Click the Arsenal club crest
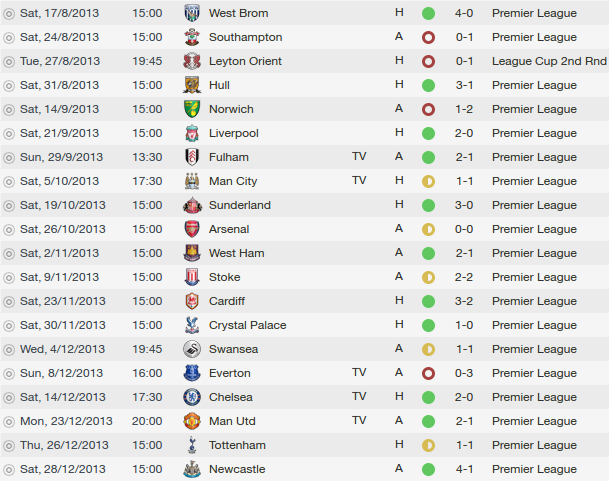The image size is (609, 481). (x=192, y=229)
